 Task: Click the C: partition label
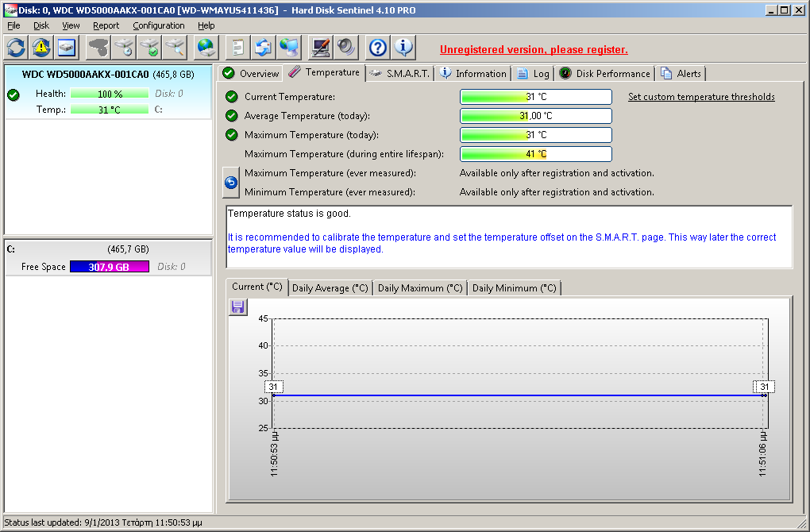[11, 249]
